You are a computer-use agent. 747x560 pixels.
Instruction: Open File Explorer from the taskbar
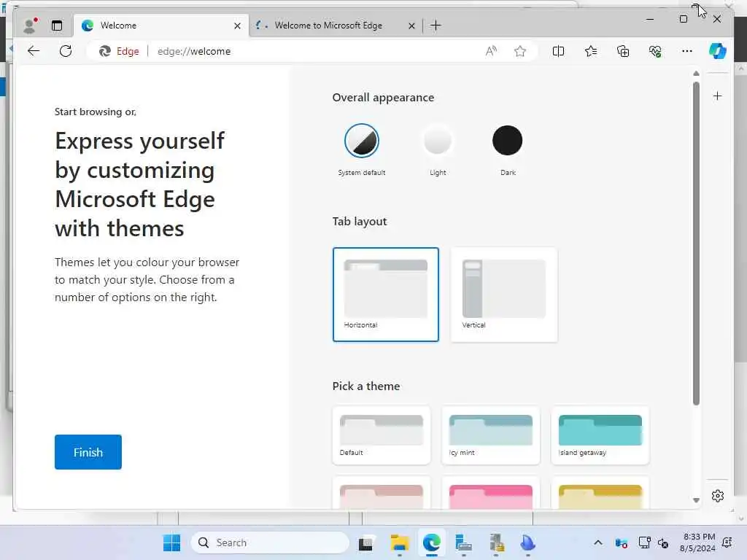coord(399,542)
